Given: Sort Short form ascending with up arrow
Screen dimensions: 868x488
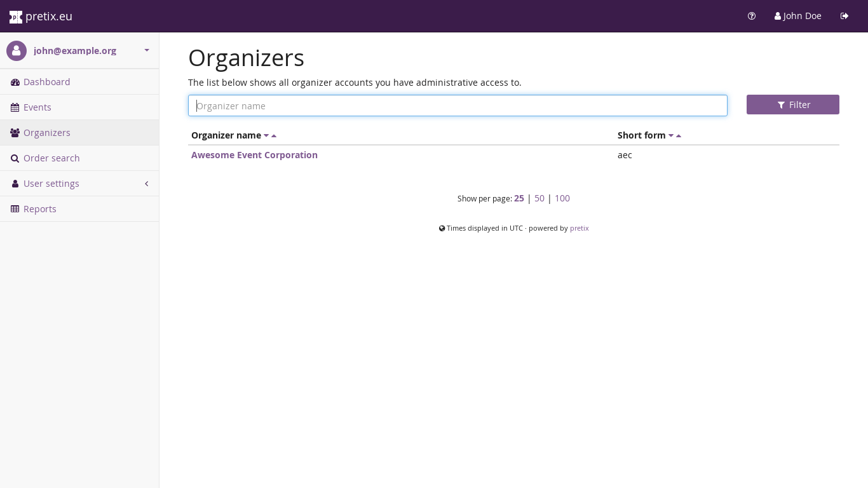Looking at the screenshot, I should point(679,136).
